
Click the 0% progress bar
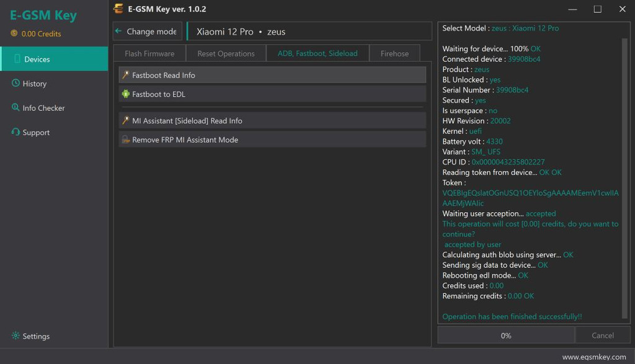click(506, 335)
